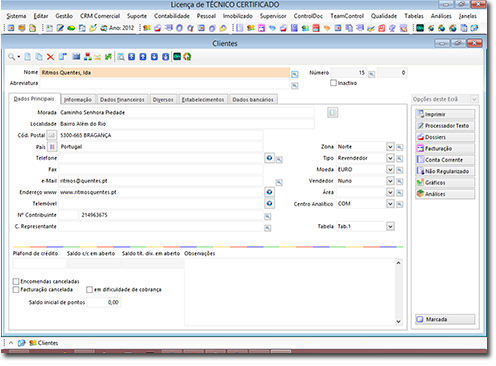Open Conta Corrente
Image resolution: width=496 pixels, height=366 pixels.
coord(445,160)
